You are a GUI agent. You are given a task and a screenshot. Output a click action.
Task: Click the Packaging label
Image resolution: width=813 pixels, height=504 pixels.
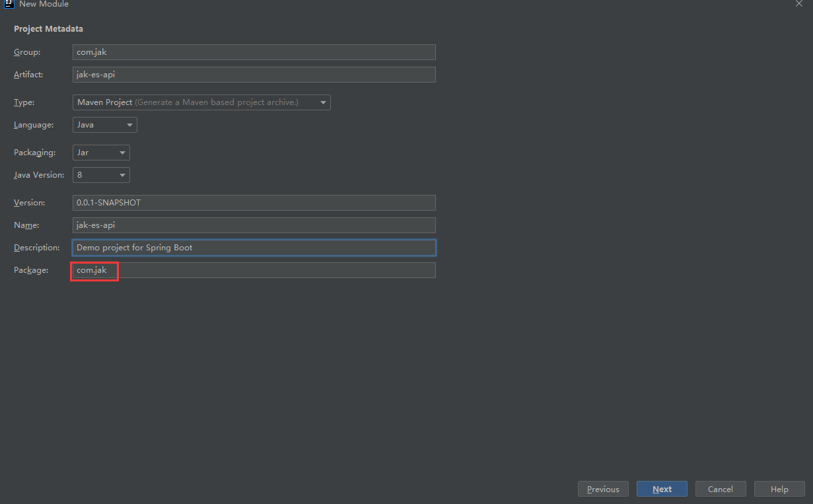pos(34,153)
